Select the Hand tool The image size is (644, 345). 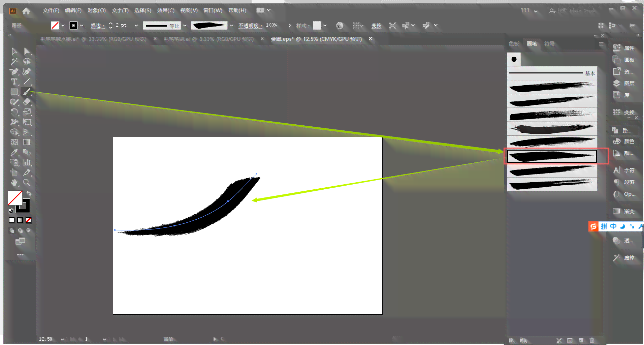pyautogui.click(x=14, y=183)
